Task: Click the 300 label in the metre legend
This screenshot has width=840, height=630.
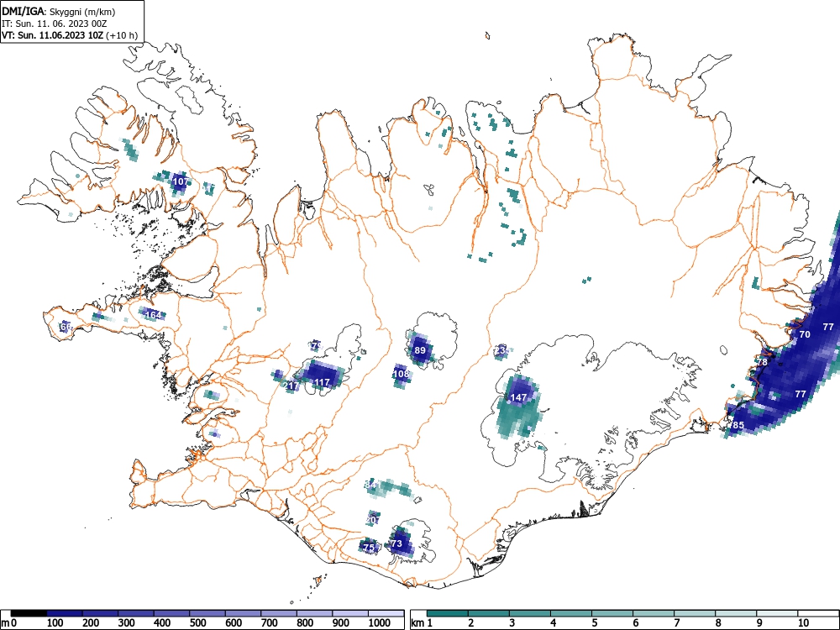Action: (126, 623)
